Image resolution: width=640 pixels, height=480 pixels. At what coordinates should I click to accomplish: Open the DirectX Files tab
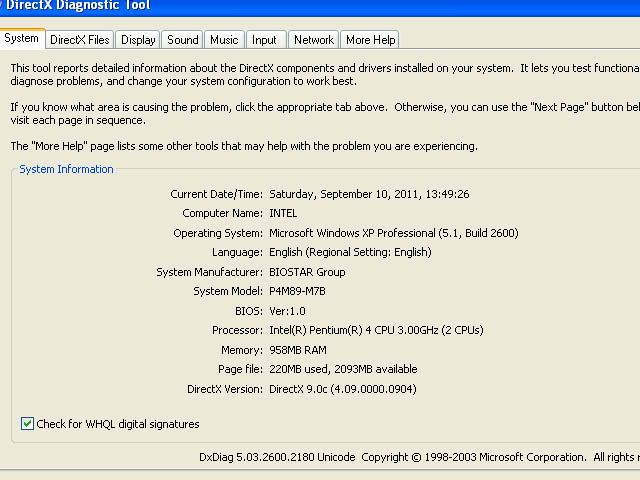click(80, 40)
